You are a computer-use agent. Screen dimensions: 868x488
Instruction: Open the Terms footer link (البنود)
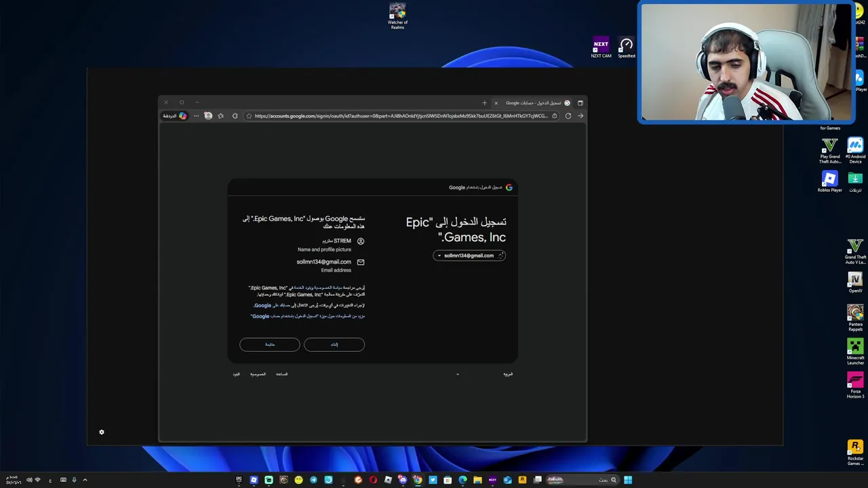236,374
